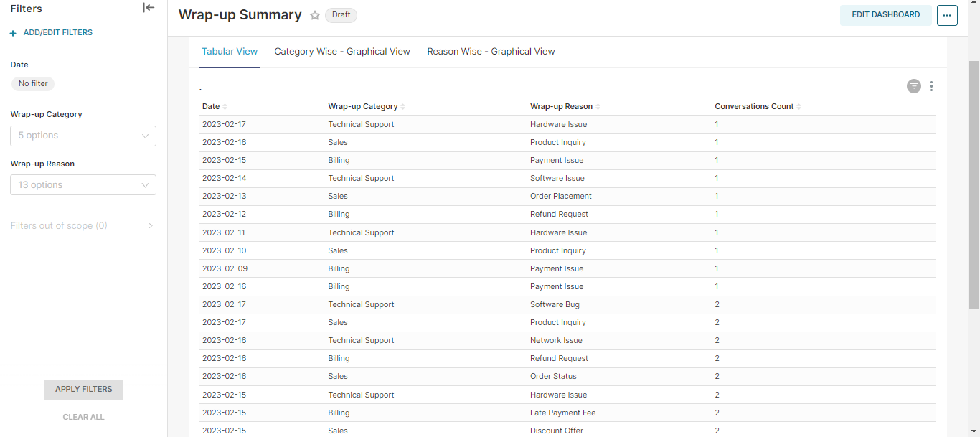Sort by Wrap-up Reason column sort icon

(x=598, y=107)
